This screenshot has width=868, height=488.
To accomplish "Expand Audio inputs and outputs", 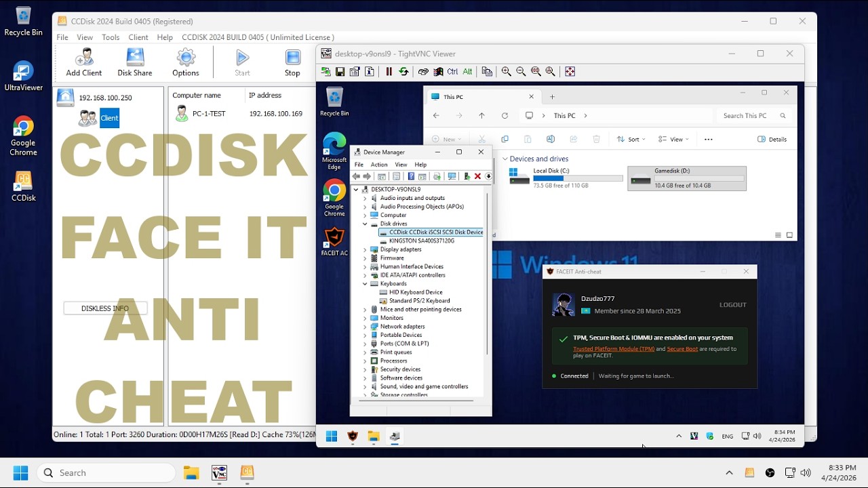I will pos(365,198).
